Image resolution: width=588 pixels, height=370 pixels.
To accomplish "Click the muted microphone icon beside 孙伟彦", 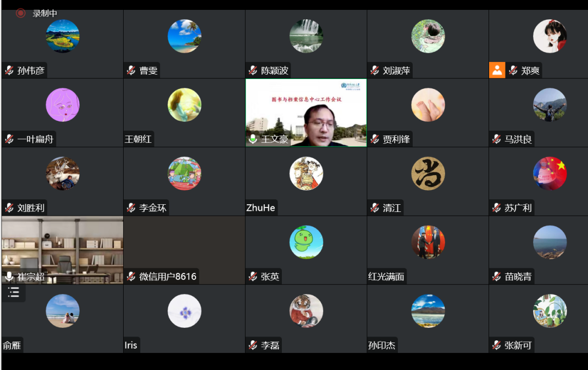I will tap(9, 70).
